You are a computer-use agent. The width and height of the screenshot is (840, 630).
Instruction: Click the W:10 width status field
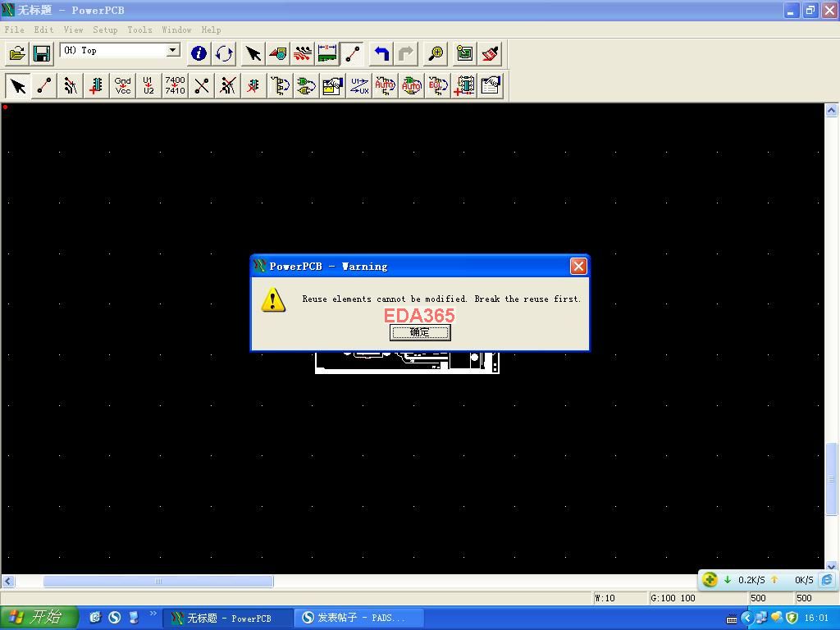[x=619, y=598]
